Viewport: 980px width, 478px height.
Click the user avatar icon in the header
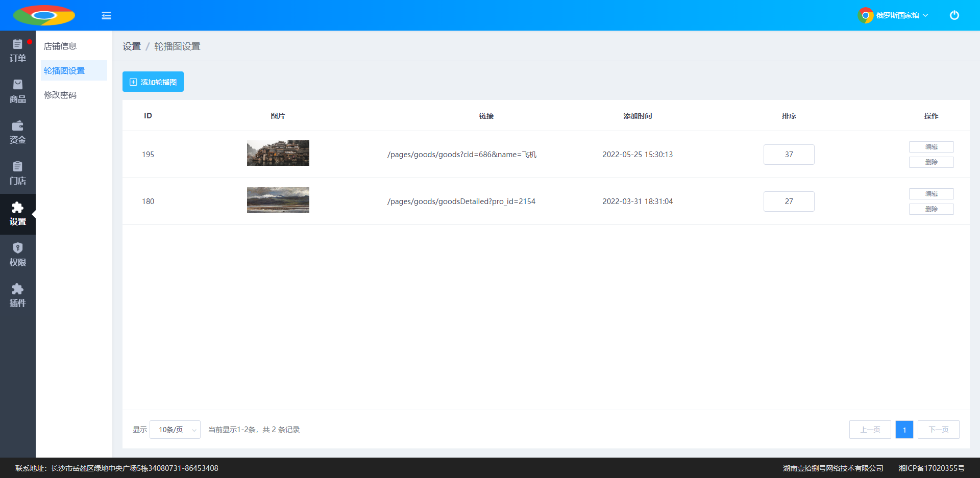(x=866, y=15)
